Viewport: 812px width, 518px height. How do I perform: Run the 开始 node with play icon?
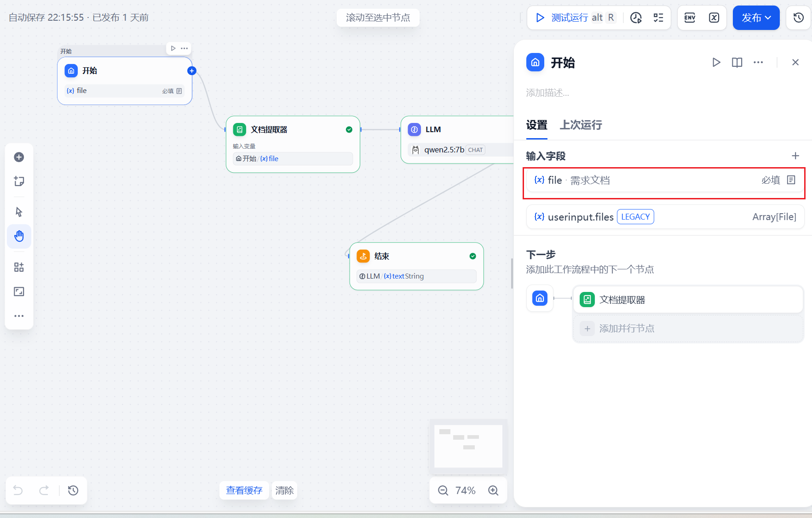(x=716, y=62)
